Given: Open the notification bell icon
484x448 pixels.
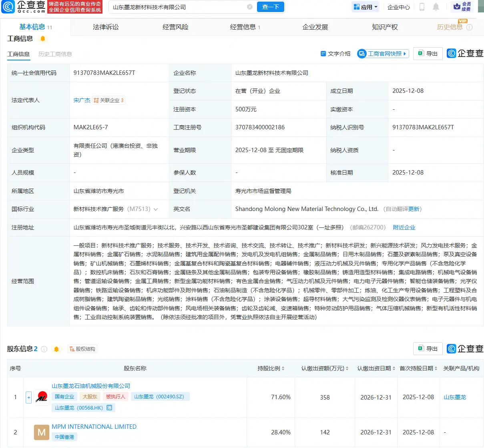Looking at the screenshot, I should [x=436, y=7].
